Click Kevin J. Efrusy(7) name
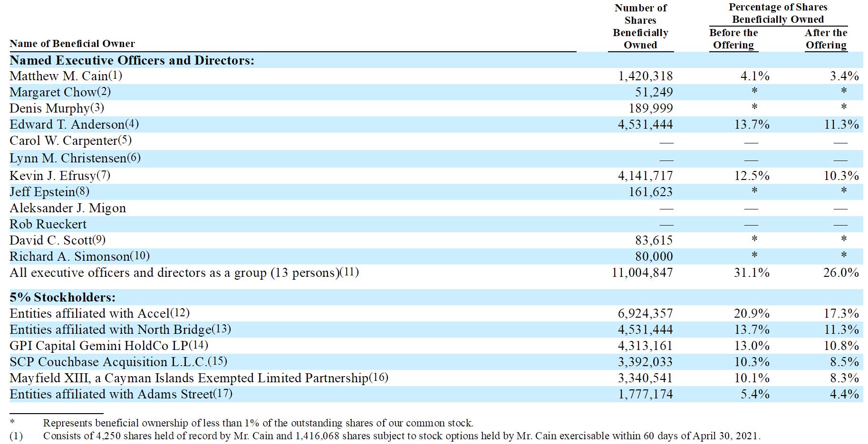This screenshot has width=868, height=444. click(60, 176)
